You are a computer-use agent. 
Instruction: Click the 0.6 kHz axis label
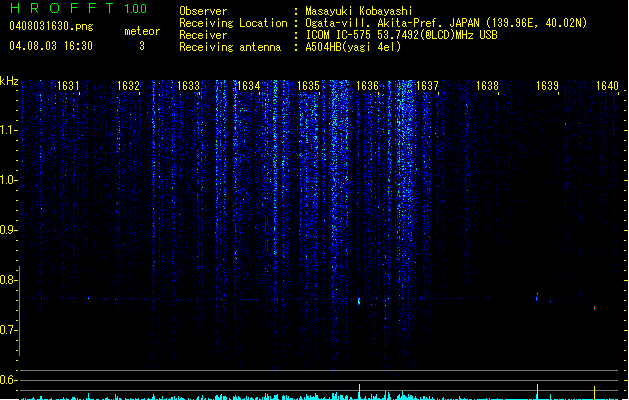pos(7,380)
